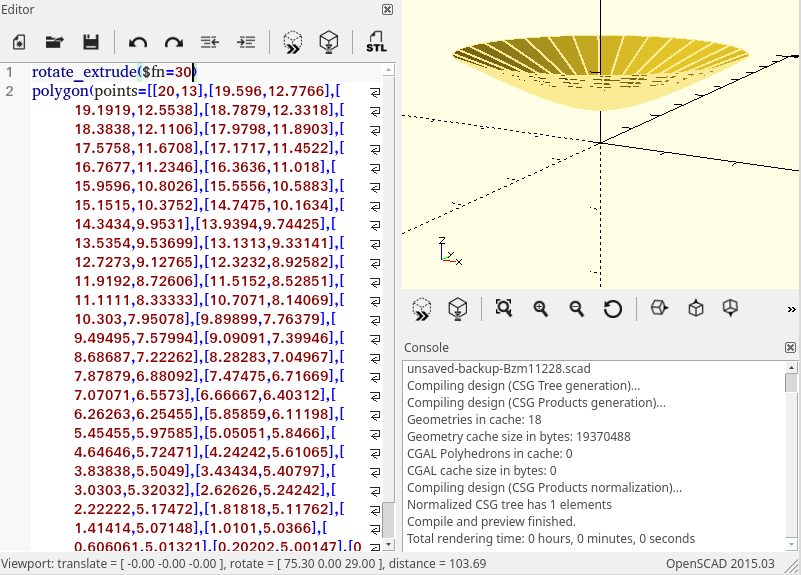801x575 pixels.
Task: Zoom out of the 3D view
Action: point(577,308)
